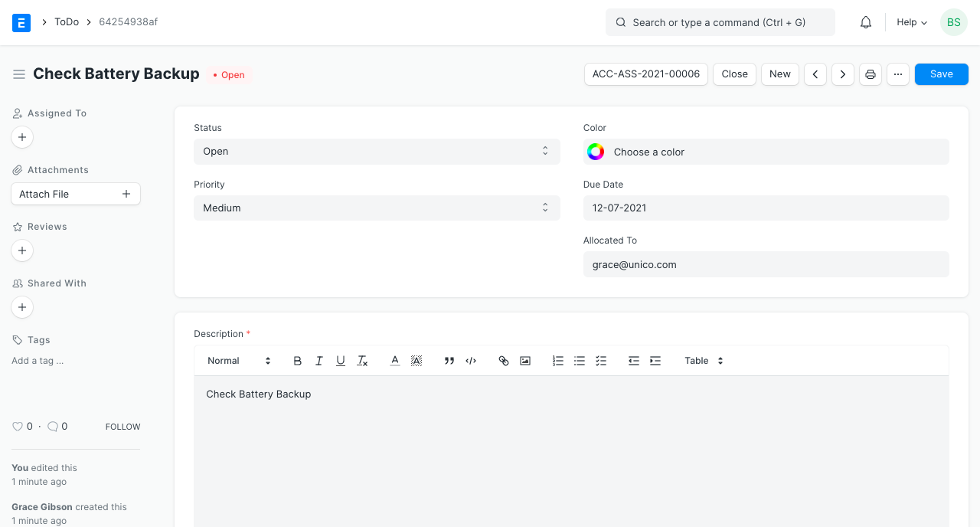This screenshot has width=980, height=527.
Task: Toggle bold formatting in description
Action: [298, 361]
